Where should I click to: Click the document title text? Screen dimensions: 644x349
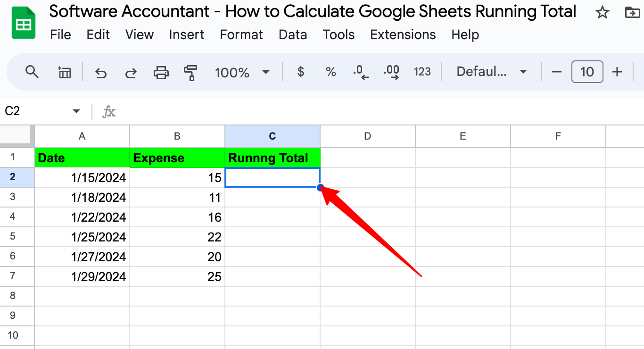coord(313,11)
